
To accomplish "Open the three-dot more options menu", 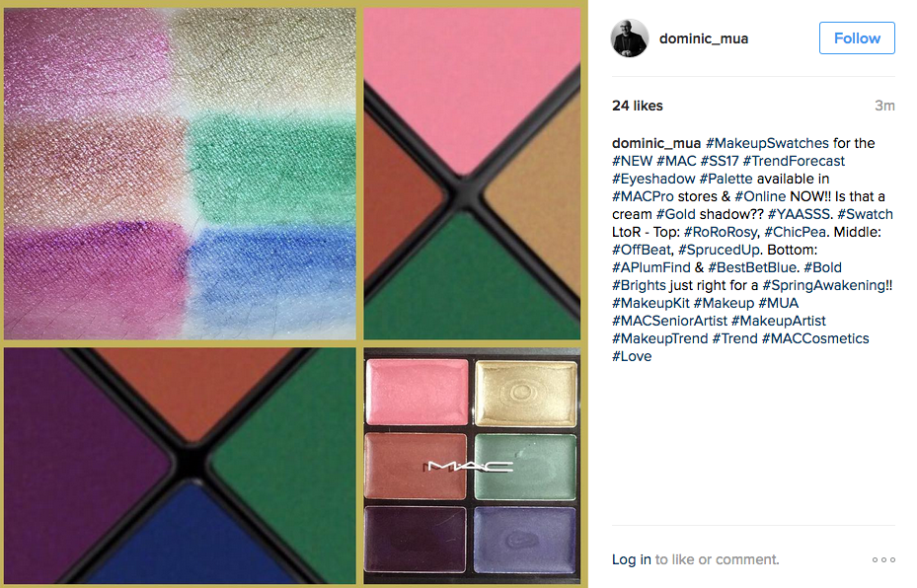I will [883, 560].
